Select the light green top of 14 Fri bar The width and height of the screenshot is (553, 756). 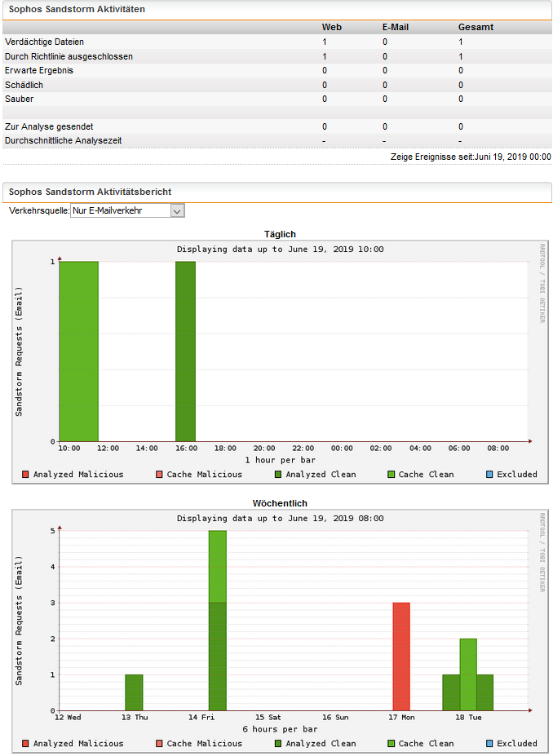pos(218,567)
